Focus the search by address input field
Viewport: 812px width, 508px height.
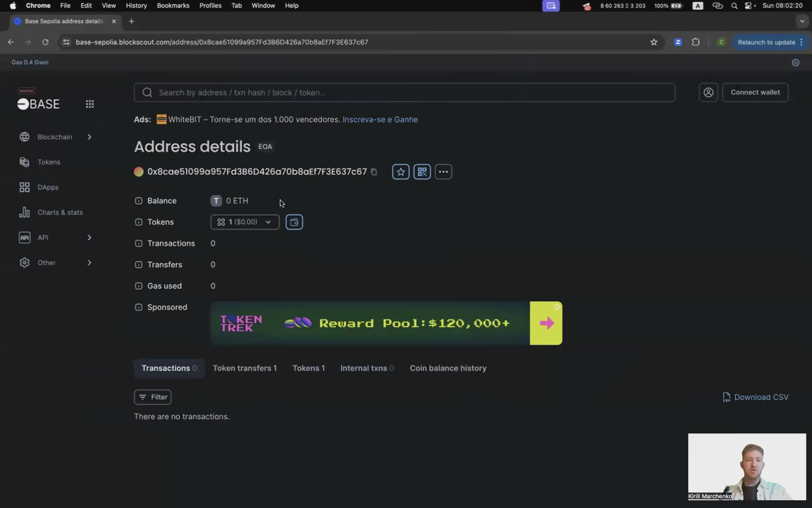[x=405, y=92]
